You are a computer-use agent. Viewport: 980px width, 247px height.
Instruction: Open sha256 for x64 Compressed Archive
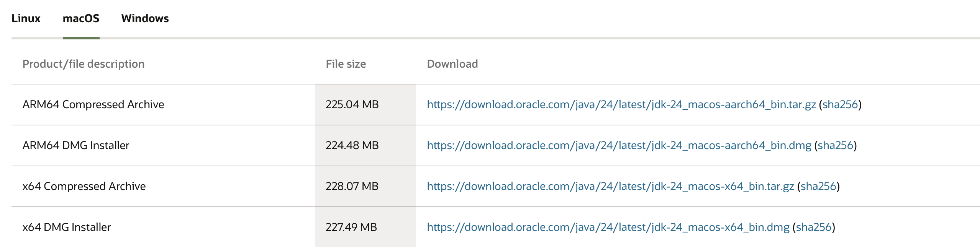click(818, 186)
